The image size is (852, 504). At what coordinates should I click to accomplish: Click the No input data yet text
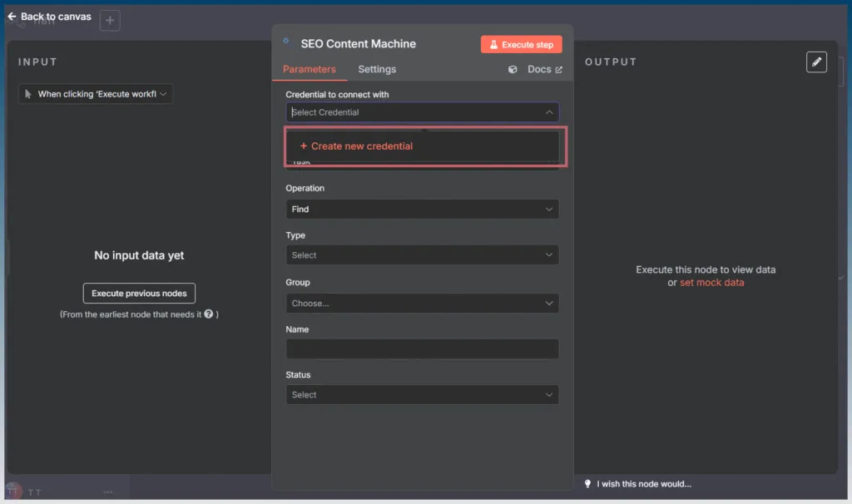139,255
